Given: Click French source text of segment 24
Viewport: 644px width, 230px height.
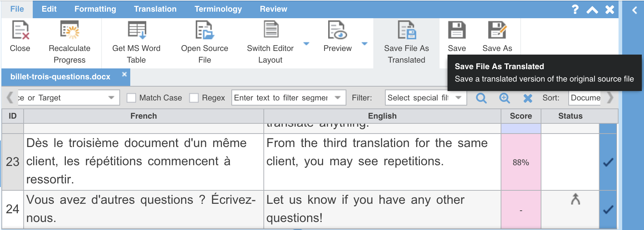Looking at the screenshot, I should tap(141, 209).
